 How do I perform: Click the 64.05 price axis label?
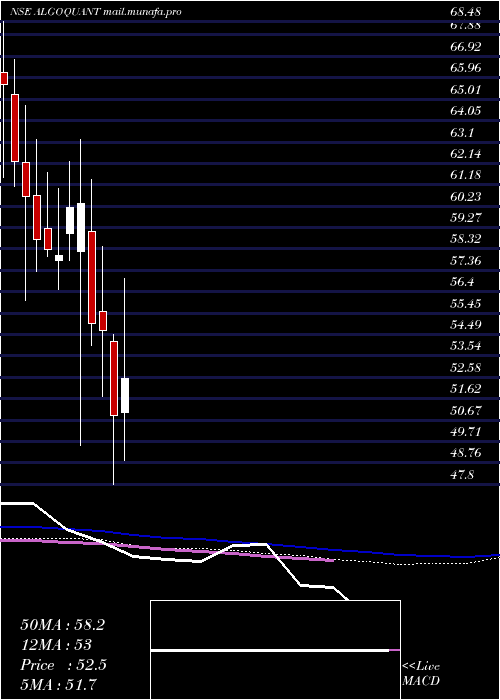[466, 111]
